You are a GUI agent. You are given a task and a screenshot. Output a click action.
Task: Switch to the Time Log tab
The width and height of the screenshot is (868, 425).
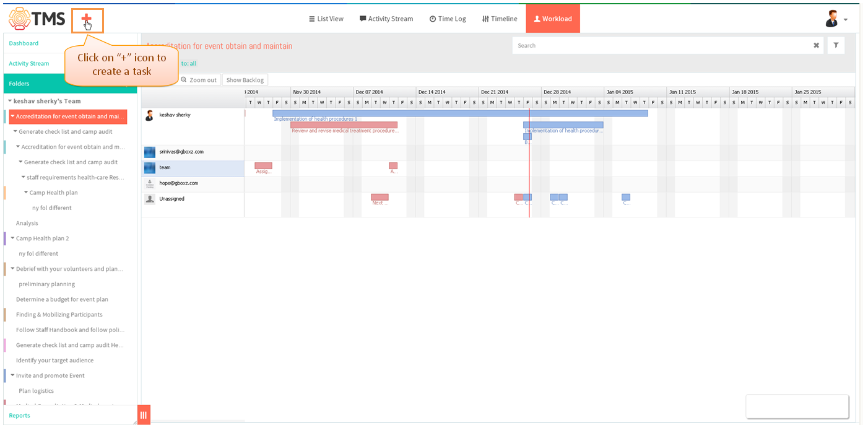pos(448,19)
